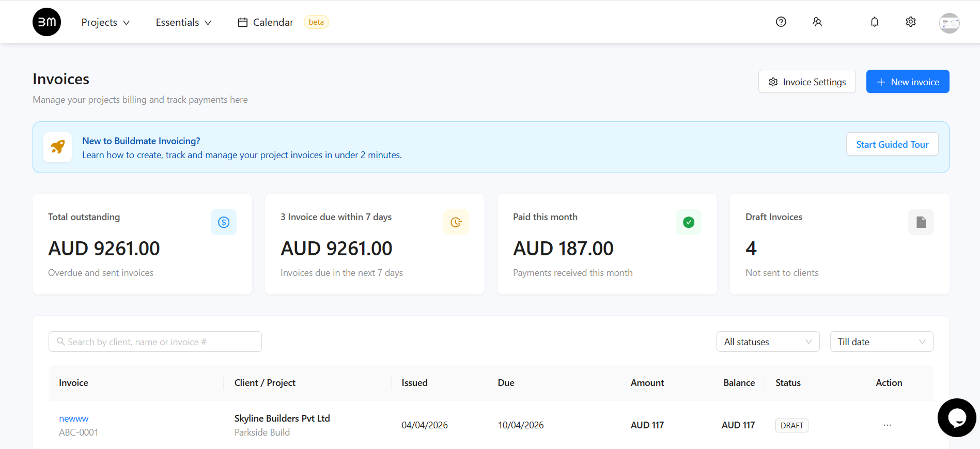The image size is (980, 449).
Task: Open the Till date dropdown
Action: [x=881, y=342]
